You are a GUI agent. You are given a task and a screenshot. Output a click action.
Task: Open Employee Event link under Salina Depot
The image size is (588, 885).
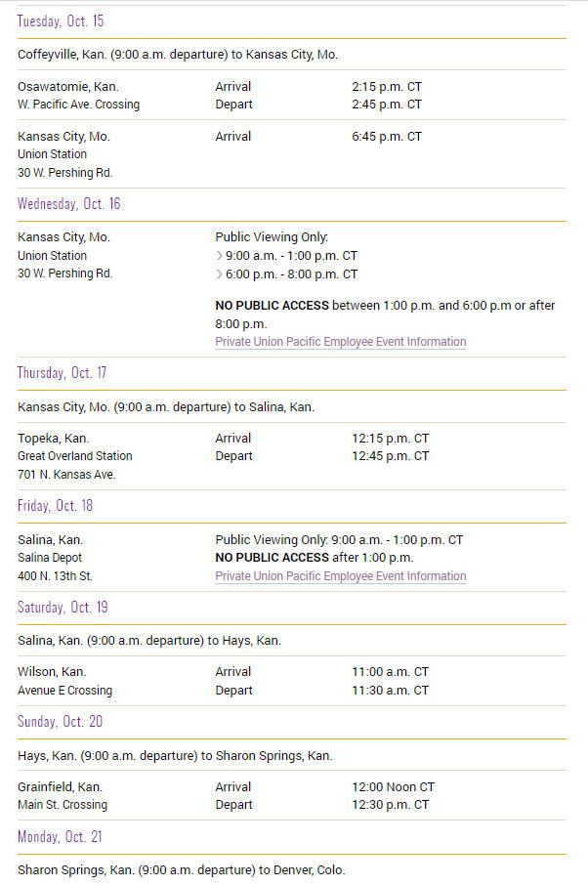[340, 576]
